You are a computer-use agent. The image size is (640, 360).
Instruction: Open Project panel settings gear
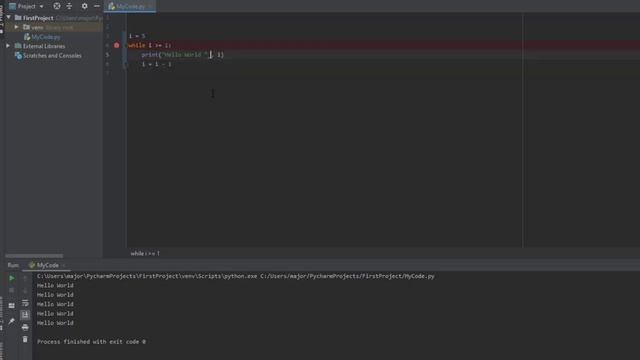pos(84,6)
